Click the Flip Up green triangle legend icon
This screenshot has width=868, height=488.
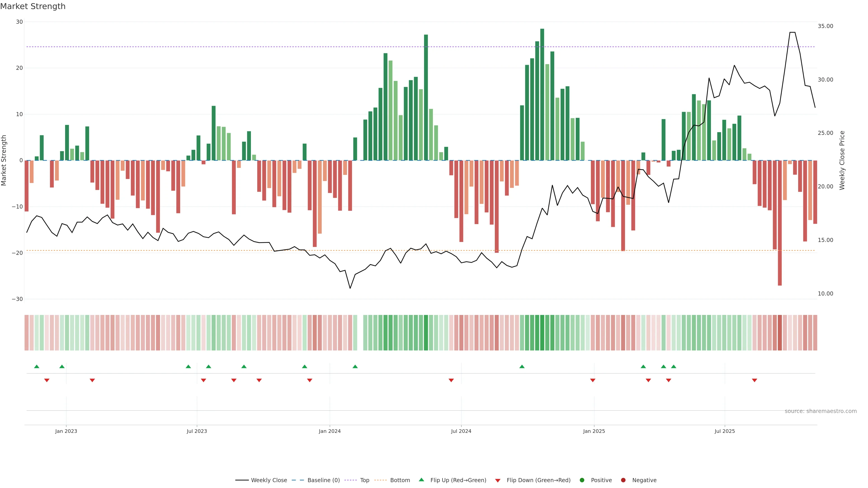tap(421, 480)
